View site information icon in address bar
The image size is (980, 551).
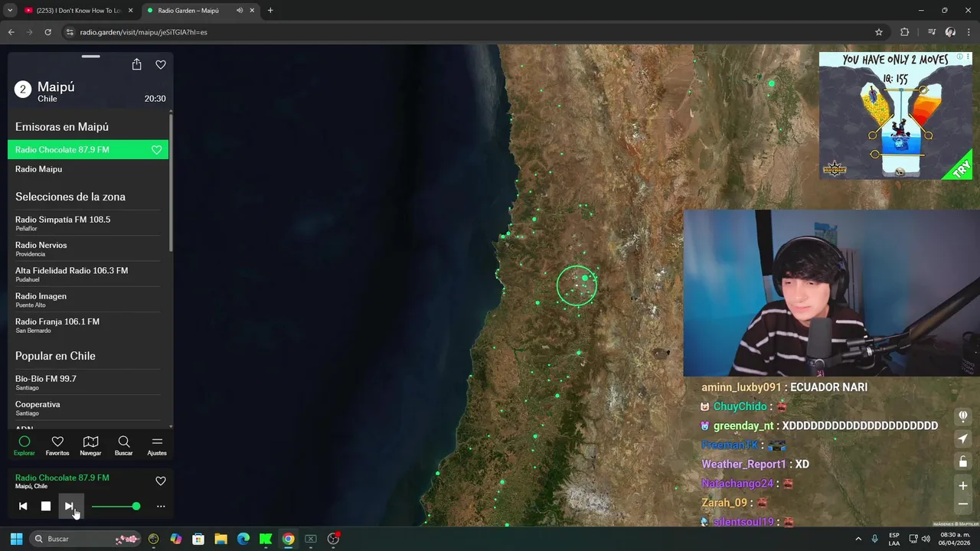coord(70,32)
